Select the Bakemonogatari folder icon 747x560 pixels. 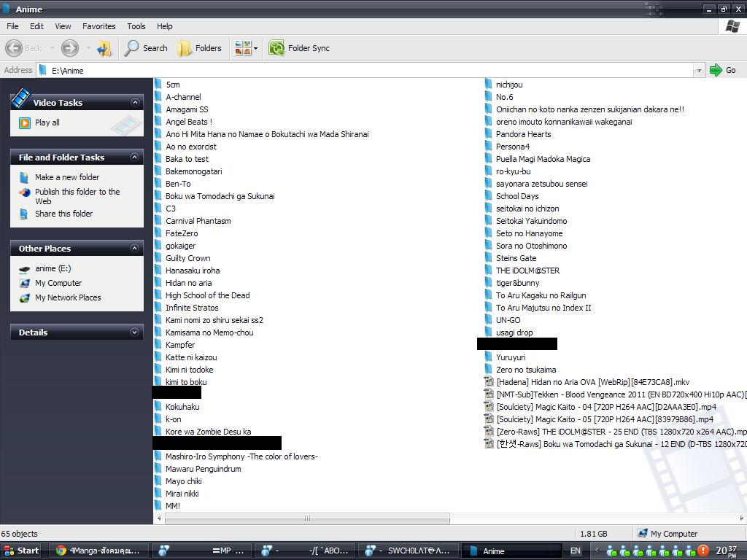pos(158,171)
